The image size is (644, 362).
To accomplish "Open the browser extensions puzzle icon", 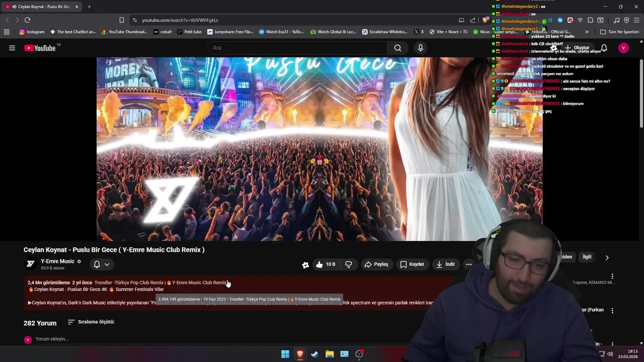I will 590,20.
